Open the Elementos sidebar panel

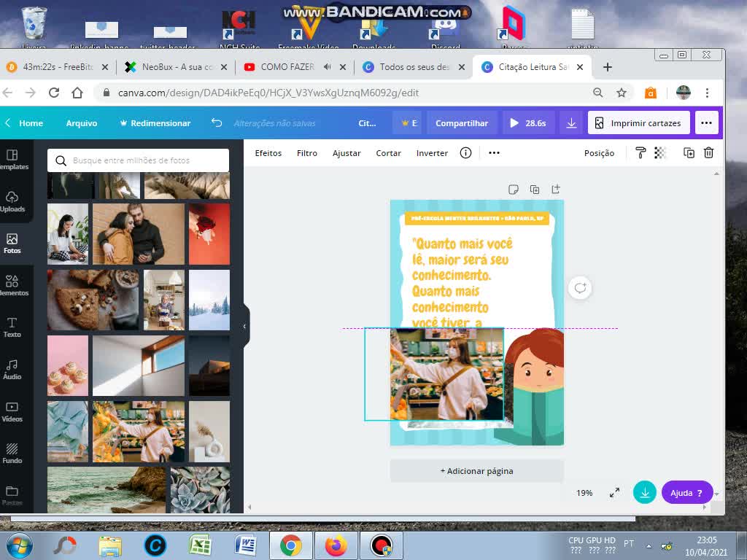pos(12,285)
